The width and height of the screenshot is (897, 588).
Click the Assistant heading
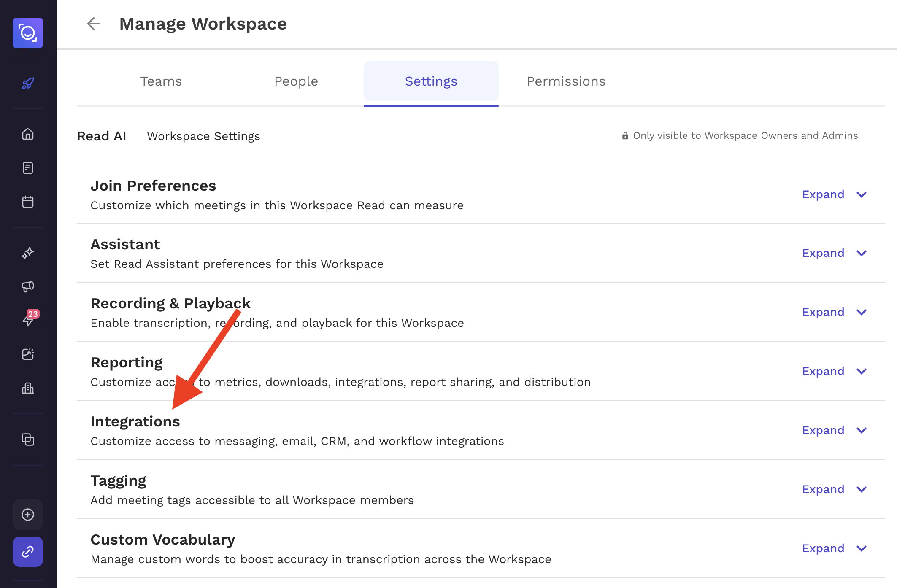tap(125, 244)
